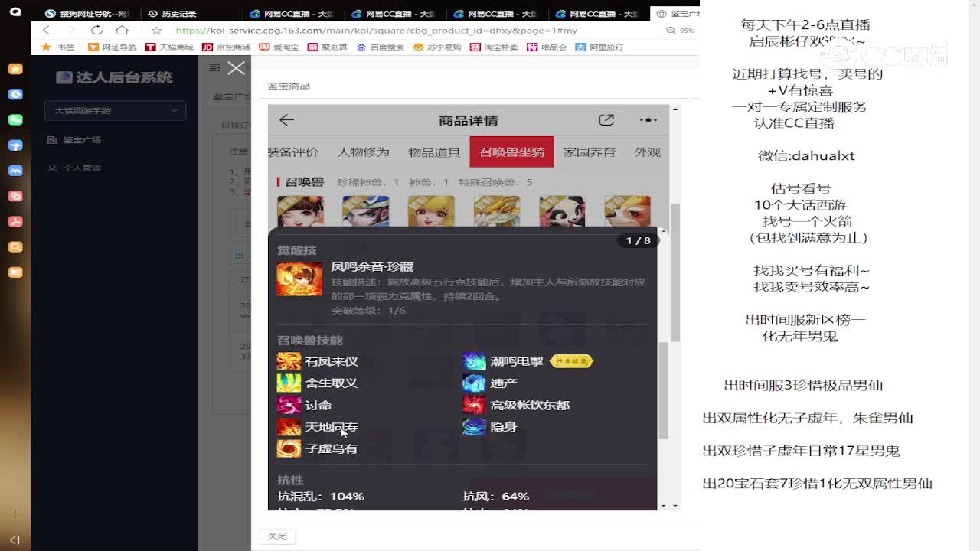Click the 高级帐饮东都 skill icon
This screenshot has width=980, height=551.
[474, 405]
